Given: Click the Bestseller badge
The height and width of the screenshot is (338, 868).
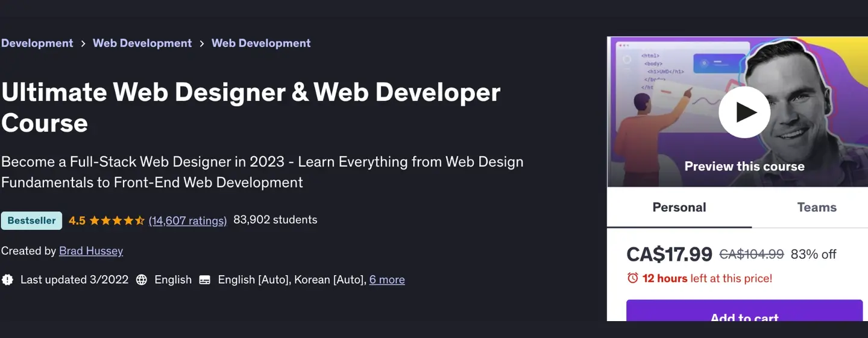Looking at the screenshot, I should [x=31, y=220].
